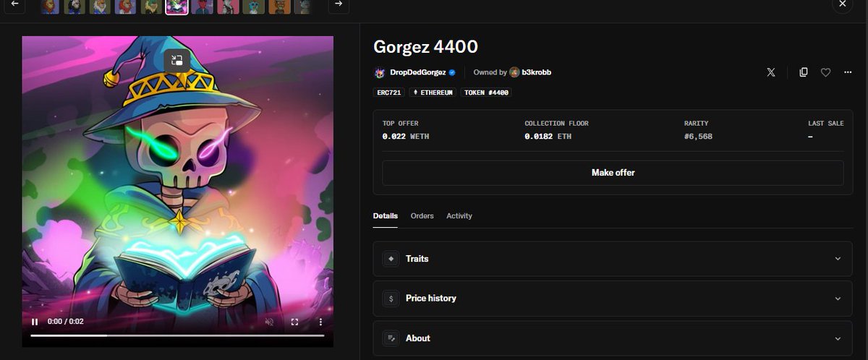
Task: Click the Price history dollar icon
Action: (391, 299)
